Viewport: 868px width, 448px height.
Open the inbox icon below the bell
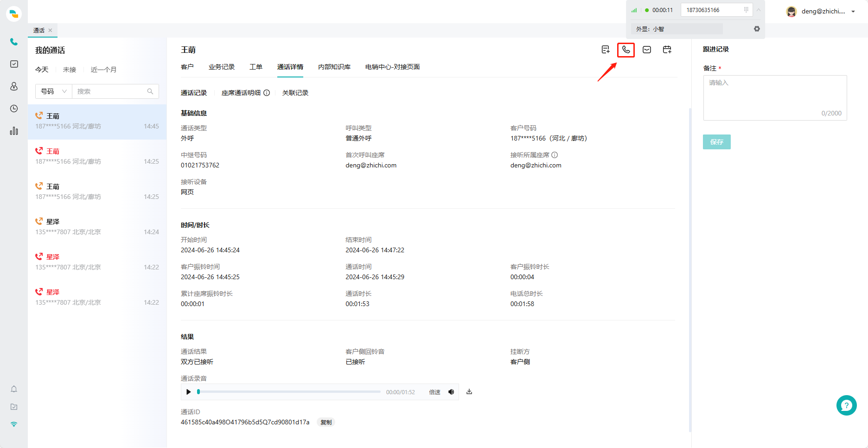click(x=14, y=407)
